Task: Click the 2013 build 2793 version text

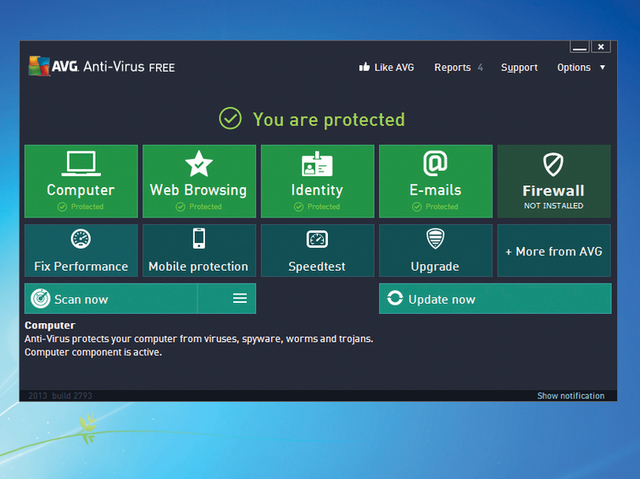Action: (x=60, y=395)
